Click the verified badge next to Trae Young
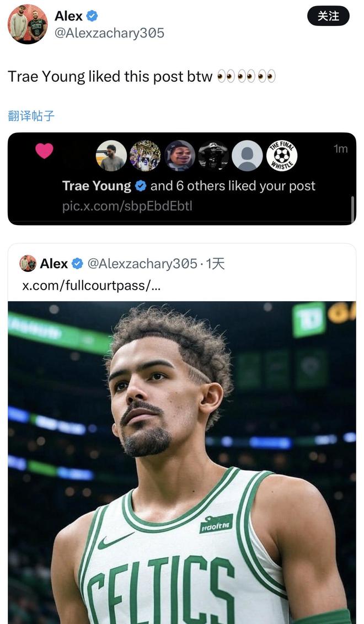The width and height of the screenshot is (364, 624). (141, 186)
